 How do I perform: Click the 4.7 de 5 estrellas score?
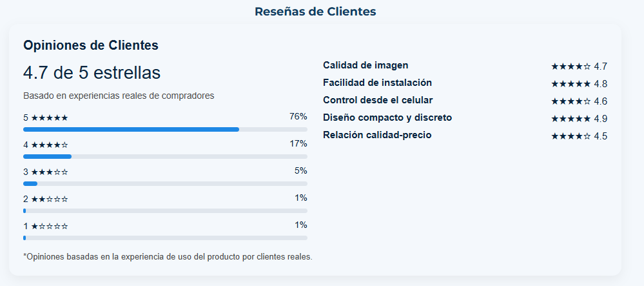(92, 73)
